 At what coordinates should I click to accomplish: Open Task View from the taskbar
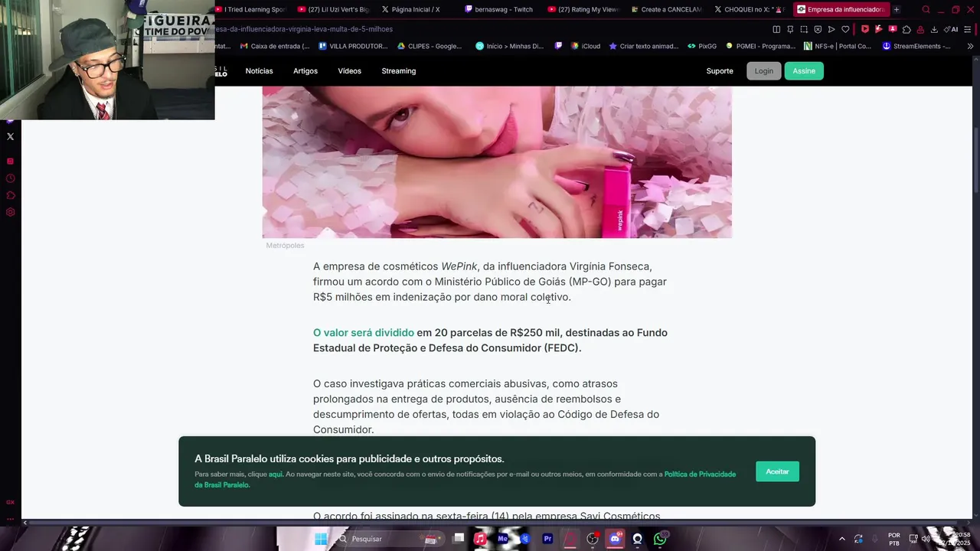[x=458, y=539]
